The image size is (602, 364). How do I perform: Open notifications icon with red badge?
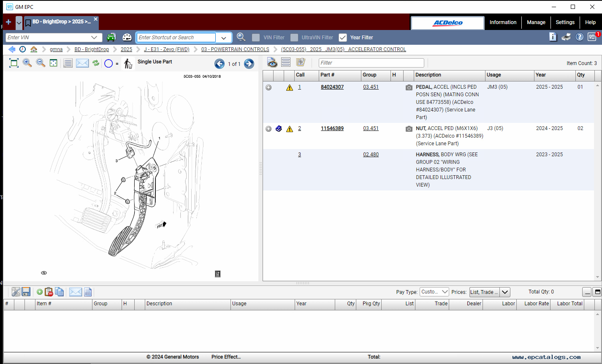tap(593, 36)
